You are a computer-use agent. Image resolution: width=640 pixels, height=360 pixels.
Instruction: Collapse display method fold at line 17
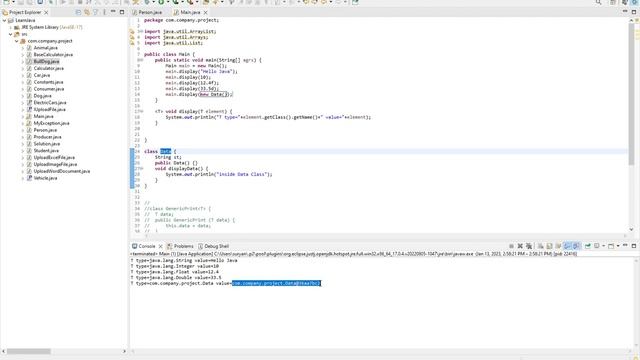[141, 111]
